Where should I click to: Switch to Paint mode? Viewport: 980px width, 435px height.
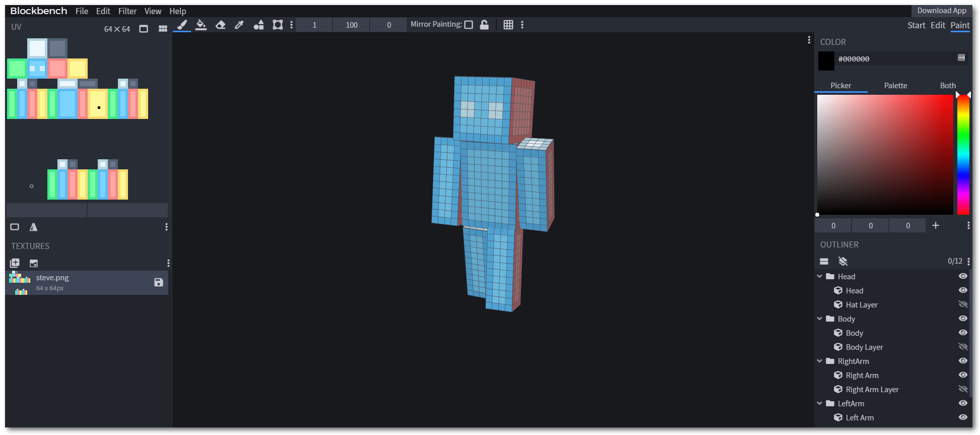click(960, 25)
